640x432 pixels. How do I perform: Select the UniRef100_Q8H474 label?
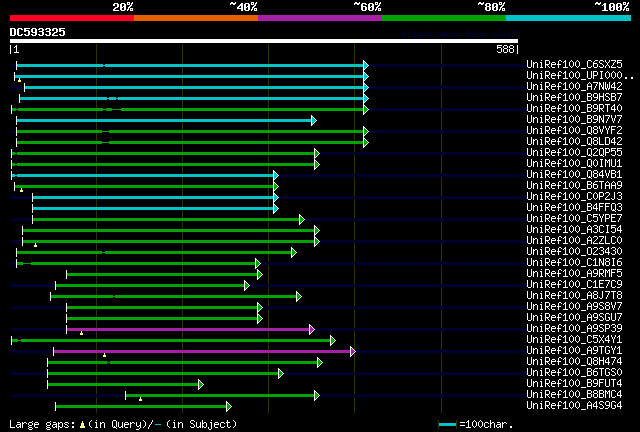(574, 362)
